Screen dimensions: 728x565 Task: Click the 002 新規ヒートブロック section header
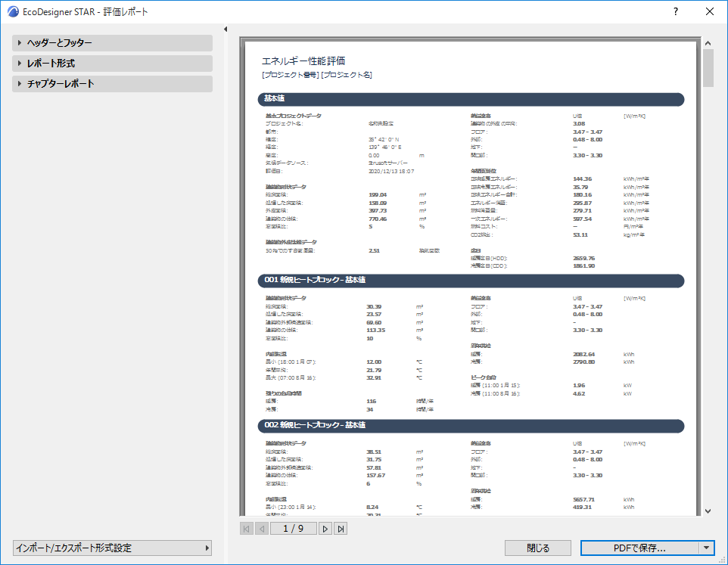[x=471, y=425]
